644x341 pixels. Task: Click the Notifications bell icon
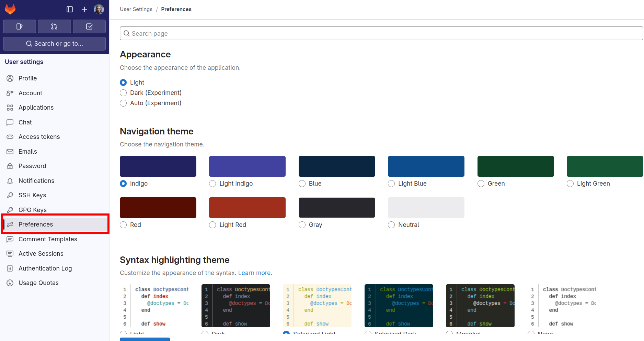pos(10,181)
